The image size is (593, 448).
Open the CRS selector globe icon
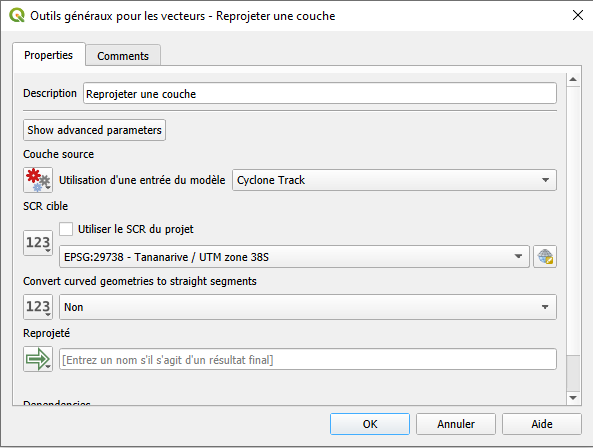point(545,257)
